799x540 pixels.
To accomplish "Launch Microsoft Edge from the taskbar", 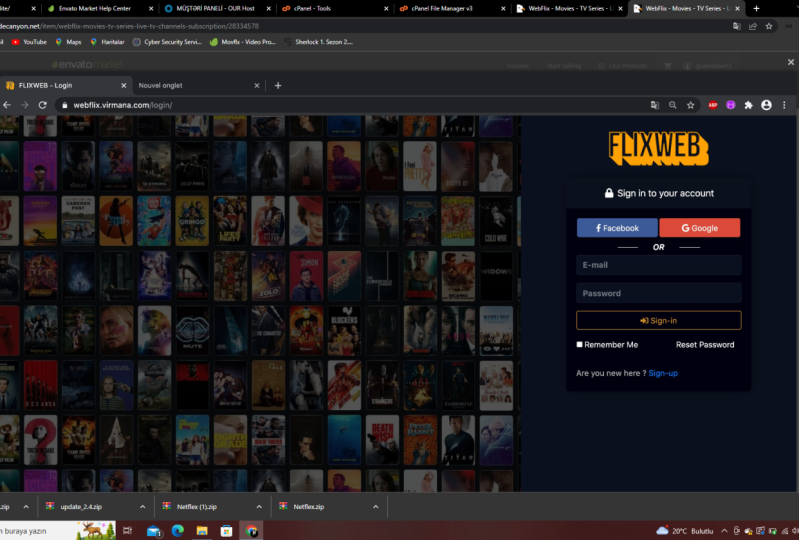I will [x=177, y=531].
